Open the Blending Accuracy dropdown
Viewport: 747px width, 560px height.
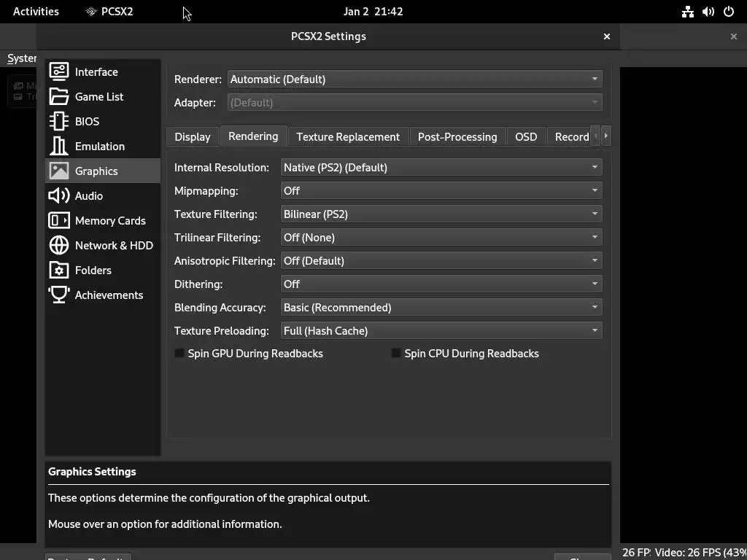pos(441,307)
